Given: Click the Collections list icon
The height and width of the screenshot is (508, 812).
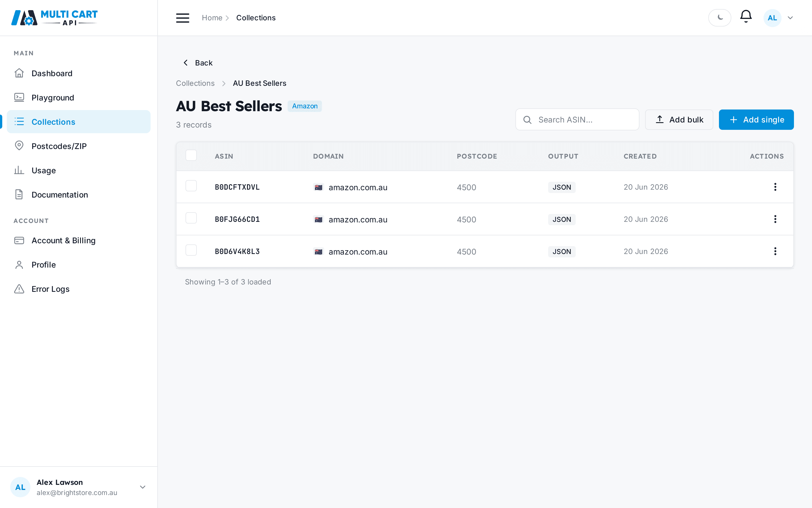Looking at the screenshot, I should pyautogui.click(x=19, y=121).
